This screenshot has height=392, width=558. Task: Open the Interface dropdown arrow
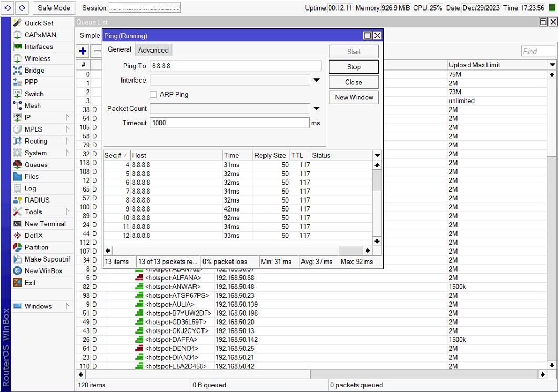pos(317,80)
